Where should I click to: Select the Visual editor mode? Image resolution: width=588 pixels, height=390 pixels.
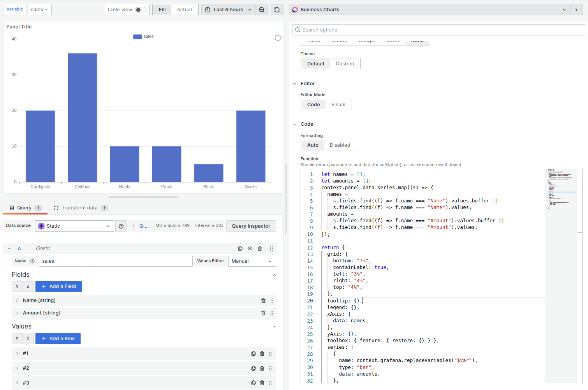click(x=338, y=104)
